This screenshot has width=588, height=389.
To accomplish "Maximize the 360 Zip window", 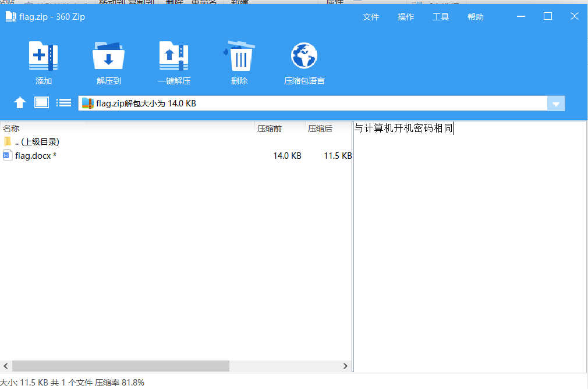I will [x=547, y=16].
